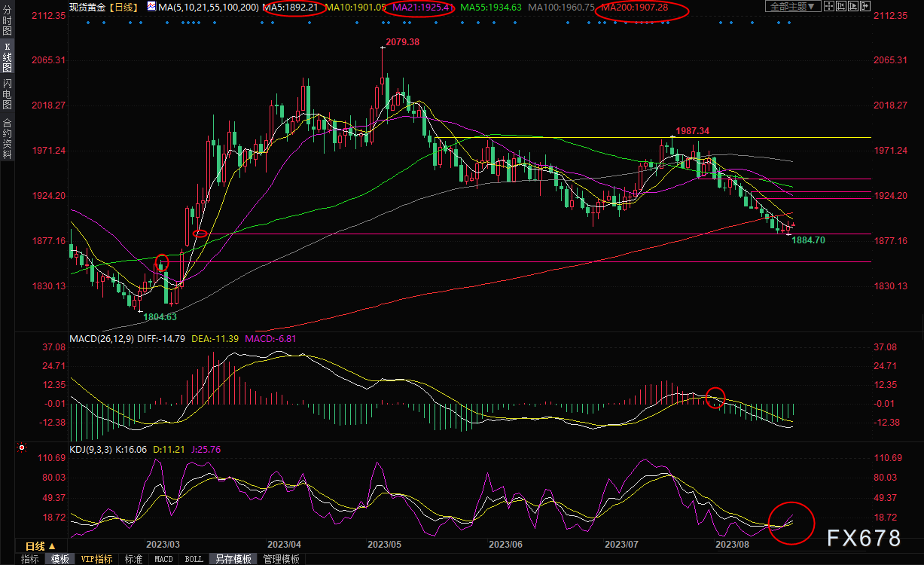Click the MA indicator chart icon
The image size is (924, 565).
(151, 7)
